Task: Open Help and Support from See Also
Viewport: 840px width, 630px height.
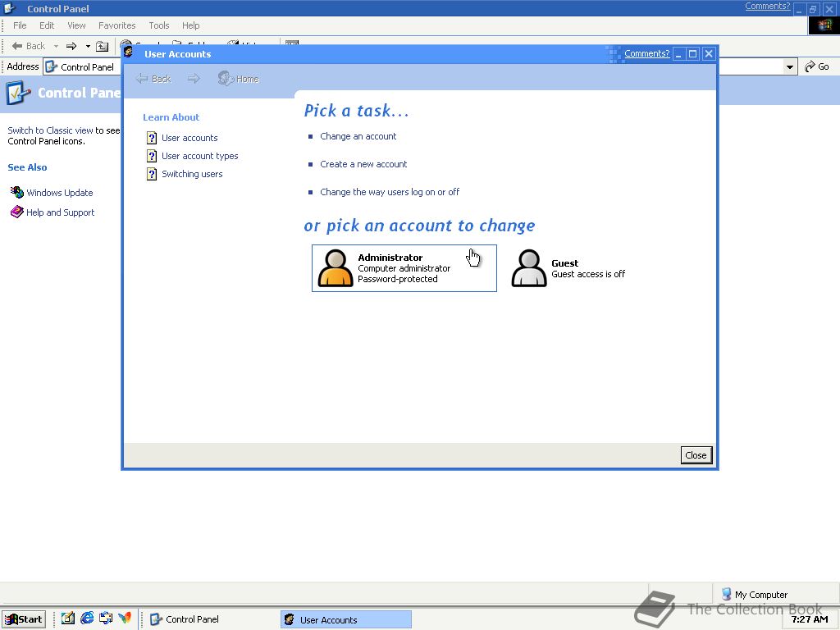Action: [52, 212]
